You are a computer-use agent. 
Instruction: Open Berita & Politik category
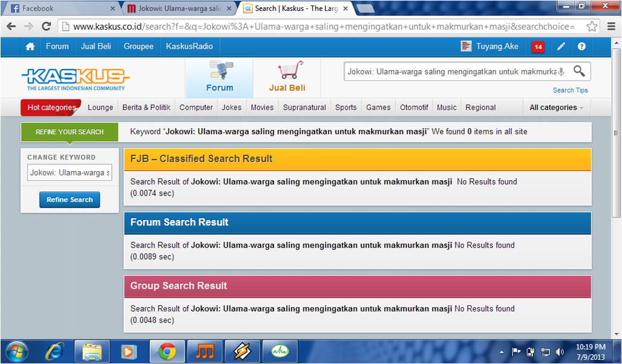146,108
